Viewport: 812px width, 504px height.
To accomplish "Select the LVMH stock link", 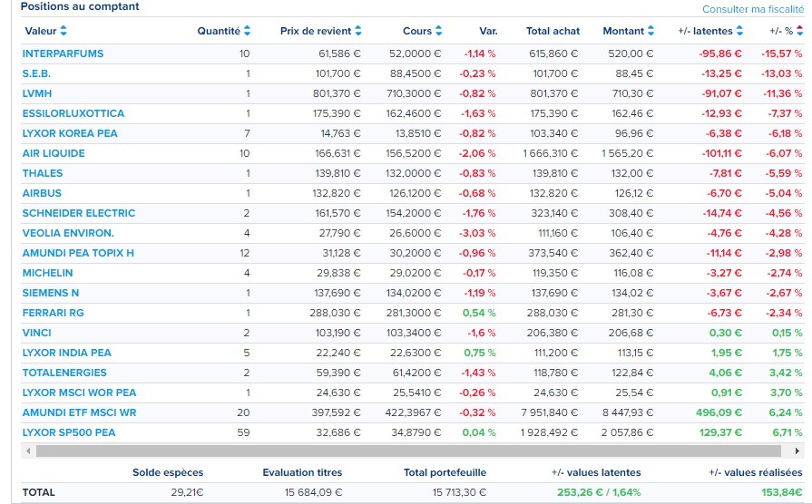I will coord(37,93).
